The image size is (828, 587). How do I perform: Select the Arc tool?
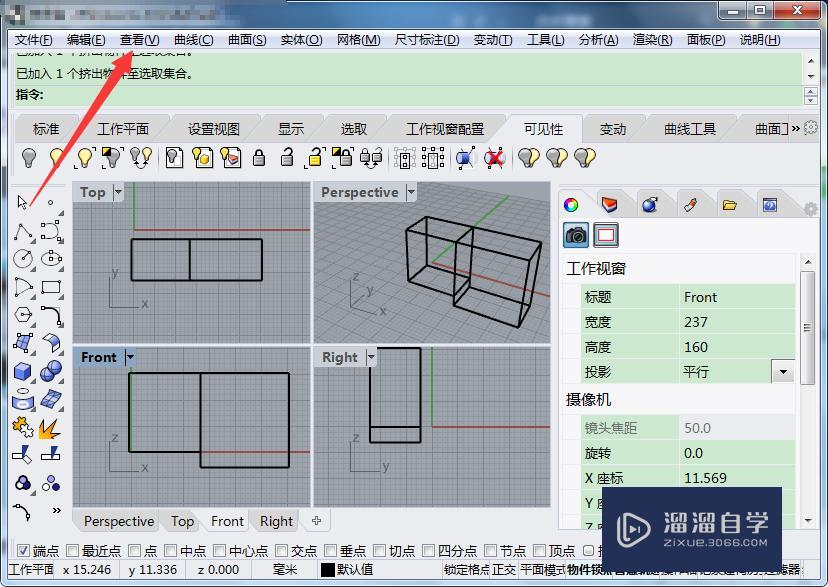(x=23, y=287)
